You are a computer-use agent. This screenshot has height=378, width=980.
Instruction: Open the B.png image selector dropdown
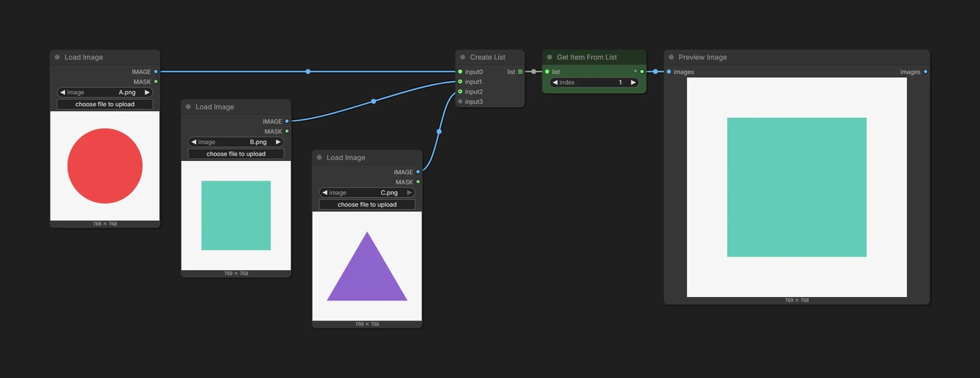[236, 142]
